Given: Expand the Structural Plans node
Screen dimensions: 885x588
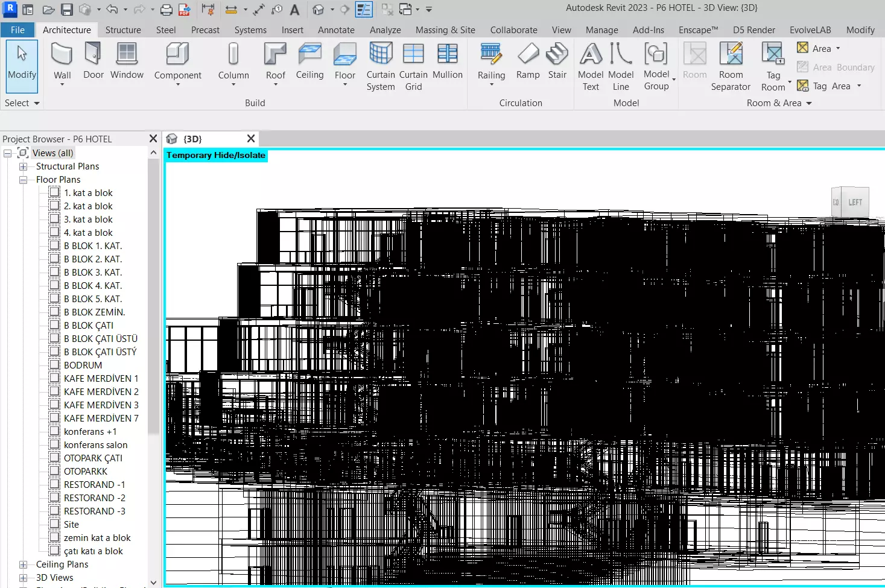Looking at the screenshot, I should click(x=23, y=166).
